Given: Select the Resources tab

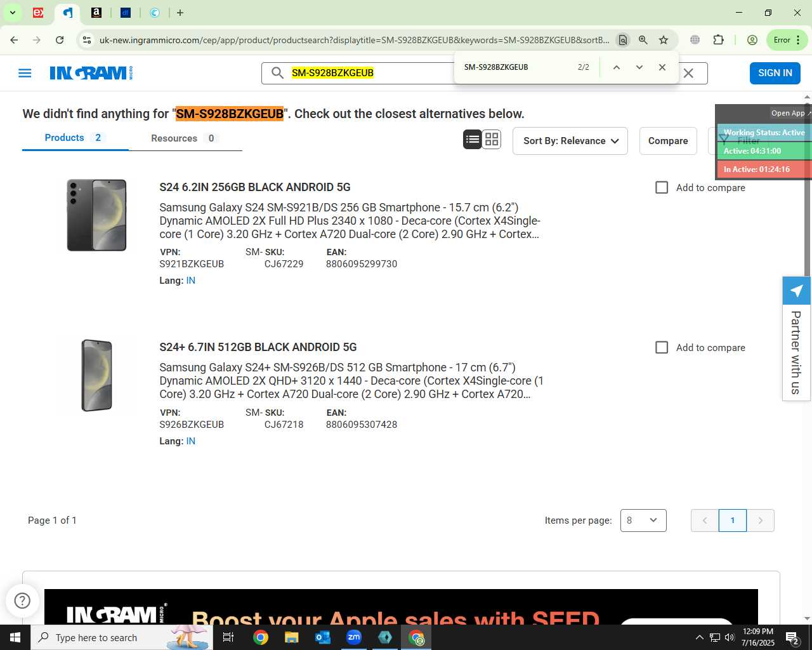Looking at the screenshot, I should 185,138.
